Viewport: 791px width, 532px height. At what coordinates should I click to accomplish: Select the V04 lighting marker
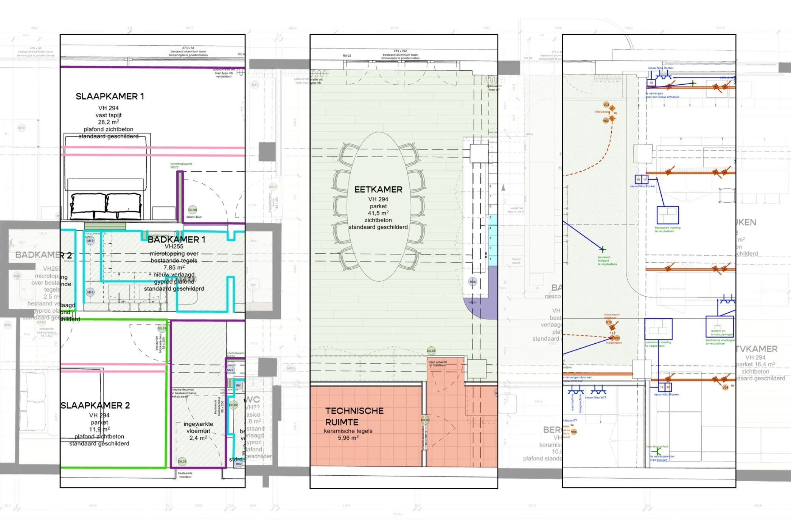pyautogui.click(x=725, y=387)
